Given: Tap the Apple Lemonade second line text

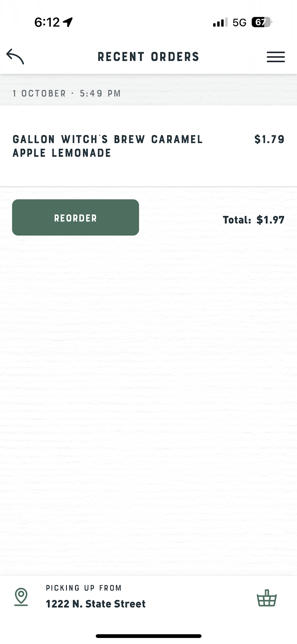Looking at the screenshot, I should pyautogui.click(x=62, y=153).
